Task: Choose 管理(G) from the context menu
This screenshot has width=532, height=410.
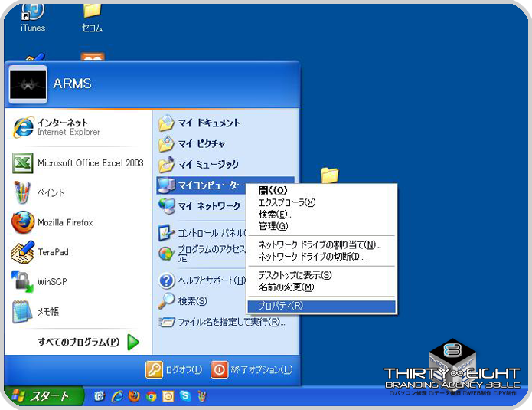Action: (x=273, y=226)
